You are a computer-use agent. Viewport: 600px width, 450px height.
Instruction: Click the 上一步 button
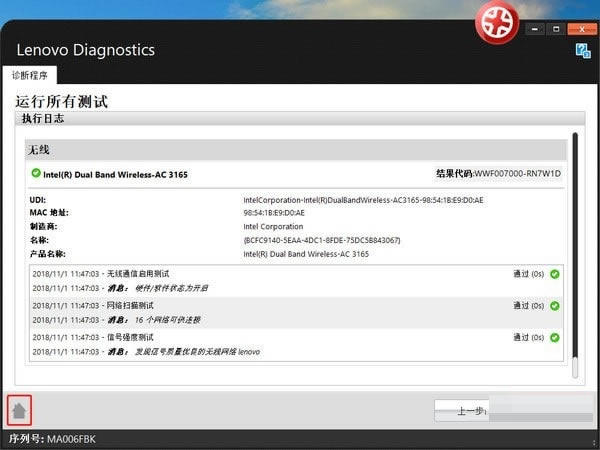[470, 411]
